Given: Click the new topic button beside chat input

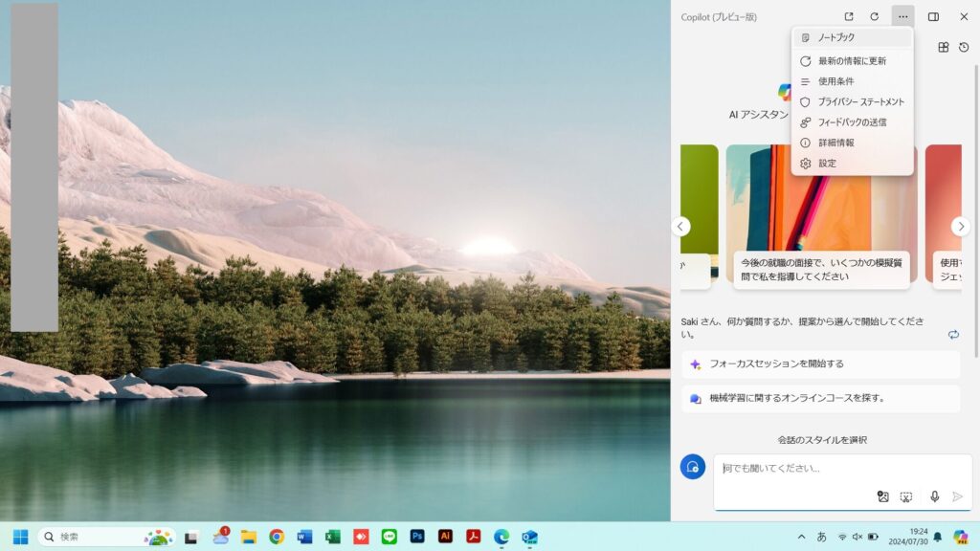Looking at the screenshot, I should coord(692,467).
